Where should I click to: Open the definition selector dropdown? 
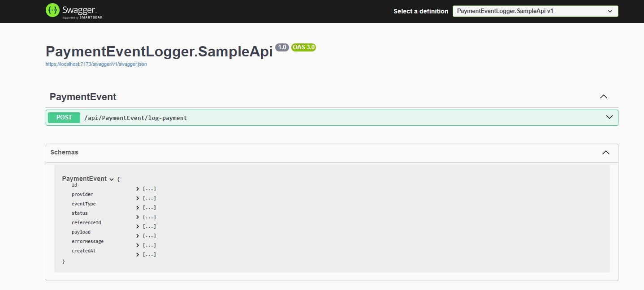536,11
